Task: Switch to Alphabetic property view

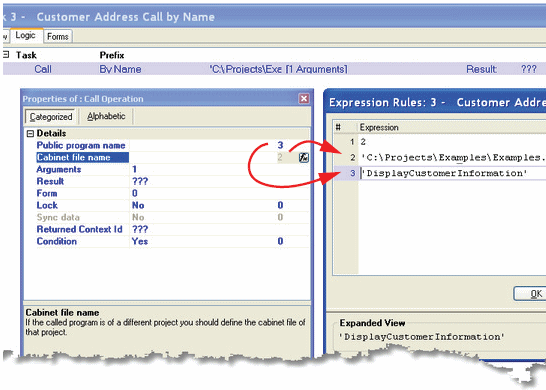Action: pyautogui.click(x=106, y=116)
